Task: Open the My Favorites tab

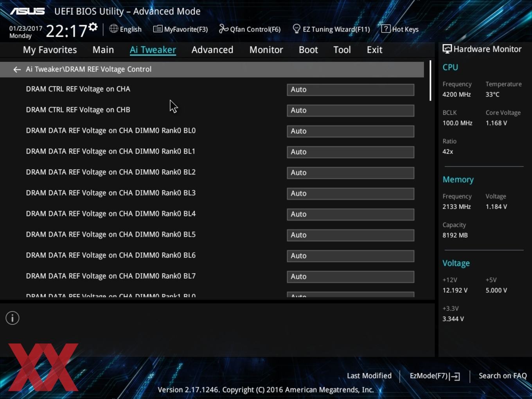Action: pos(50,50)
